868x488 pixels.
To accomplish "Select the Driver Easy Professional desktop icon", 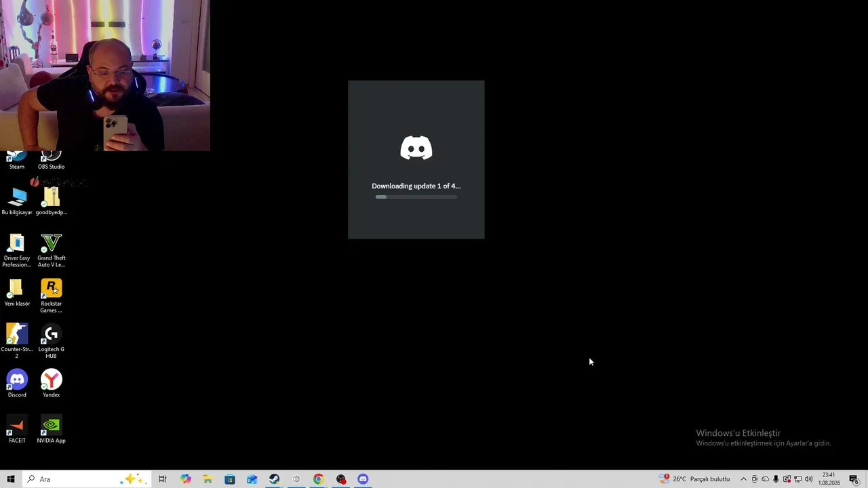I will coord(17,250).
